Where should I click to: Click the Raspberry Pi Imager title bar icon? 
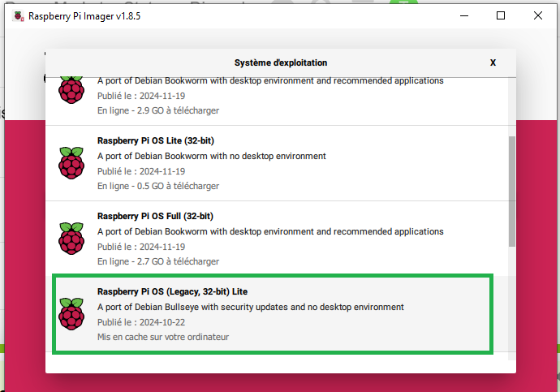18,16
